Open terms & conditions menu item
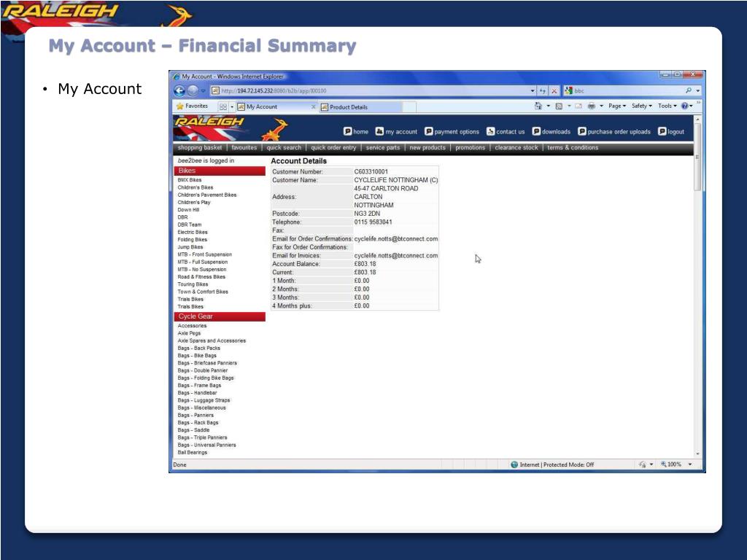Image resolution: width=747 pixels, height=560 pixels. (x=573, y=147)
